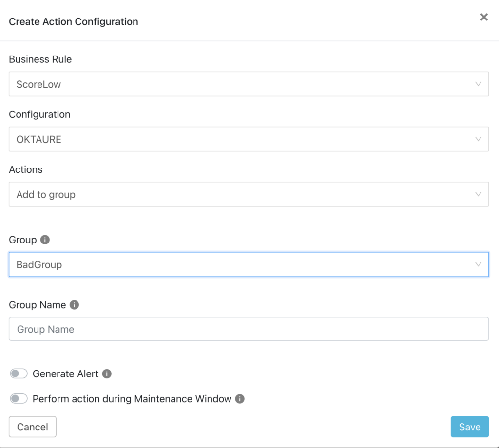Click the Perform action during Maintenance Window label
Screen dimensions: 499x448
tap(132, 399)
